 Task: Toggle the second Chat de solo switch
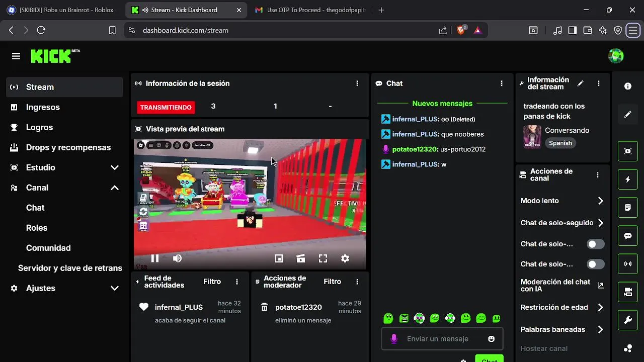tap(596, 264)
